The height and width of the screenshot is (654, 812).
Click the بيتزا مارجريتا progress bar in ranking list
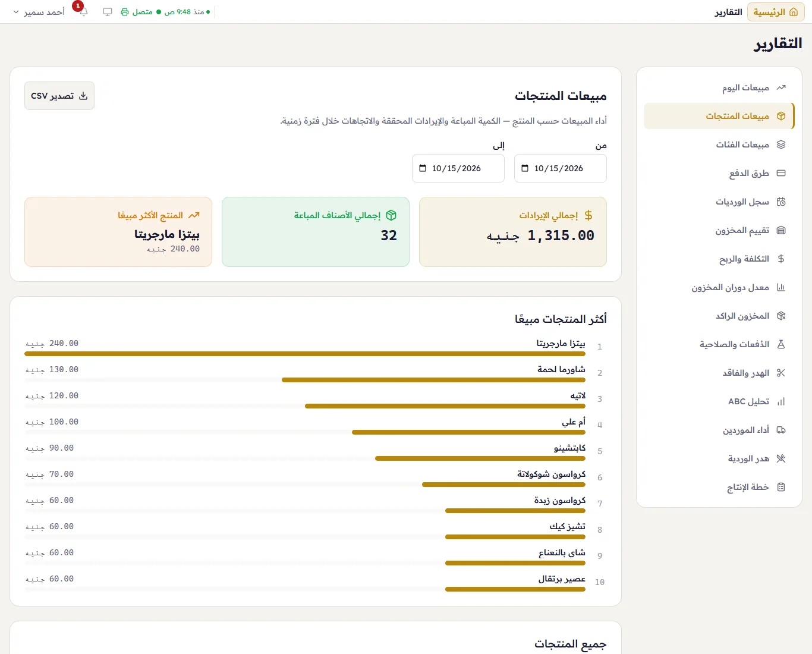pyautogui.click(x=305, y=354)
